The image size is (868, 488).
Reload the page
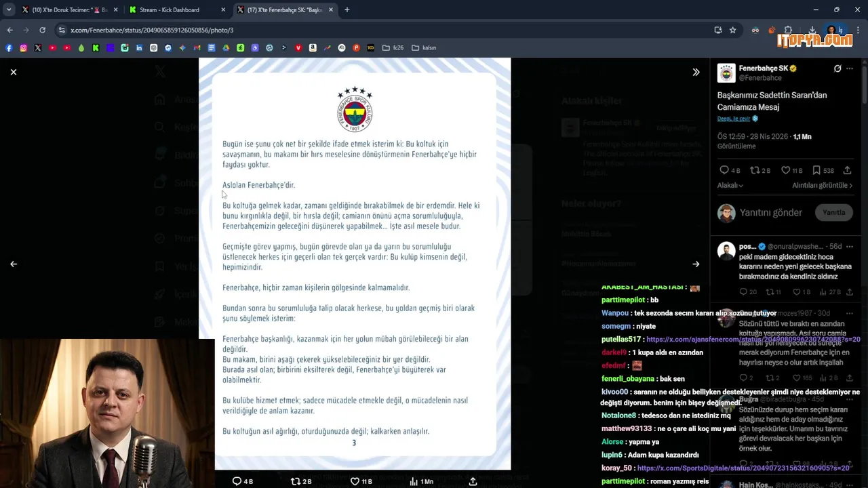tap(42, 30)
